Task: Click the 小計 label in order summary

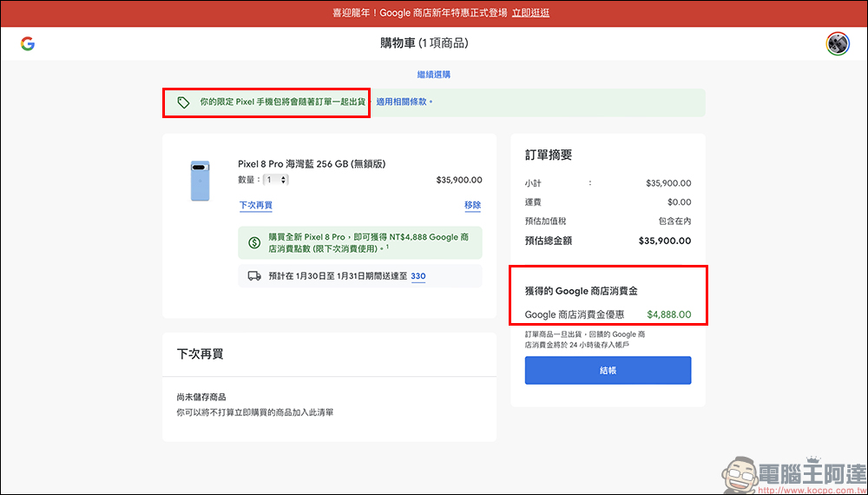Action: (533, 183)
